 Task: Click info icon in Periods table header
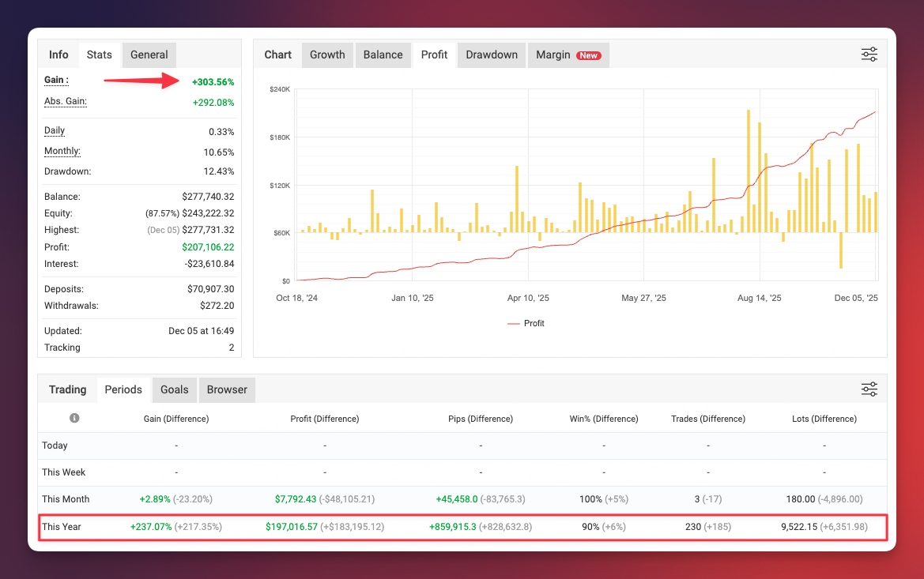(74, 418)
